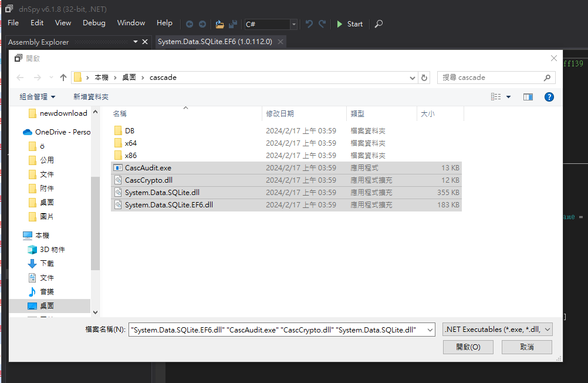This screenshot has width=588, height=383.
Task: Navigate backward in dnSpy toolbar
Action: click(x=190, y=24)
